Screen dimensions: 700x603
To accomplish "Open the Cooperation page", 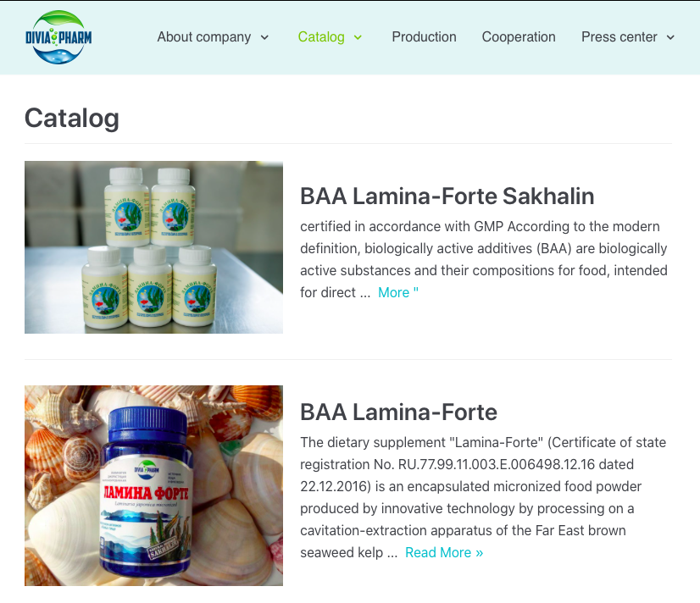I will coord(519,37).
